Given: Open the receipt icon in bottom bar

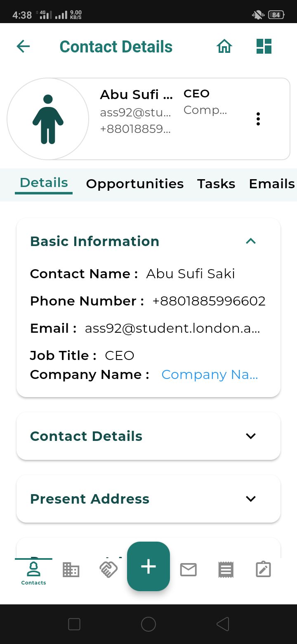Looking at the screenshot, I should [226, 570].
